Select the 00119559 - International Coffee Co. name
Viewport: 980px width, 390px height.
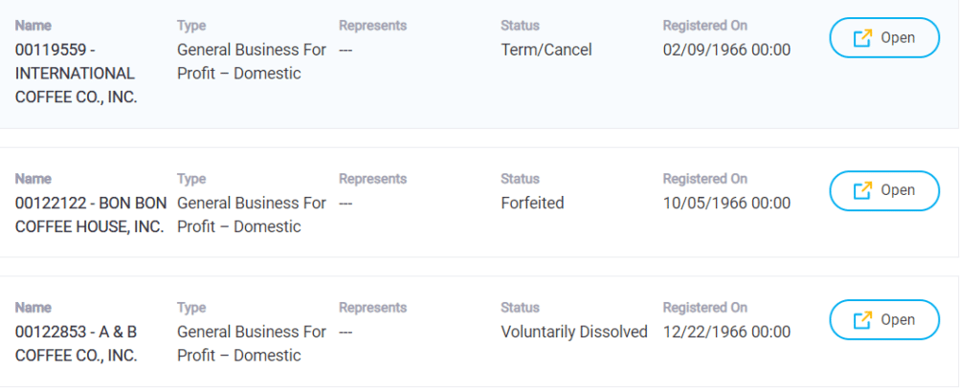point(77,74)
